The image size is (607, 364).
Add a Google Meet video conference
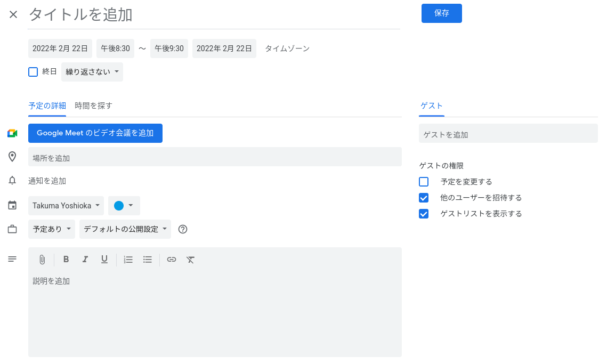[x=95, y=133]
